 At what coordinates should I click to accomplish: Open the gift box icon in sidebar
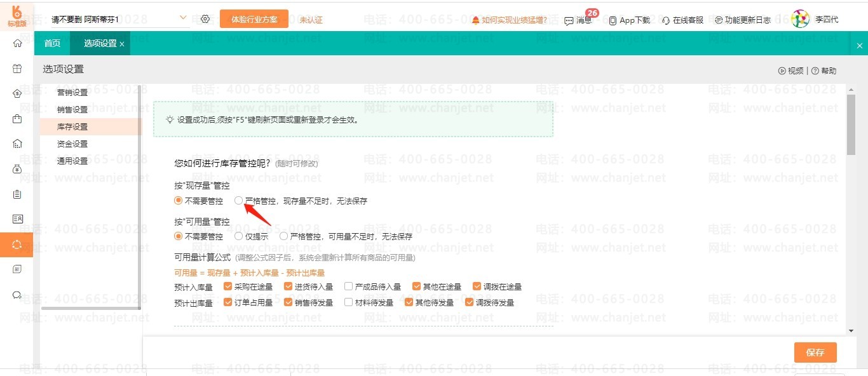click(x=17, y=69)
